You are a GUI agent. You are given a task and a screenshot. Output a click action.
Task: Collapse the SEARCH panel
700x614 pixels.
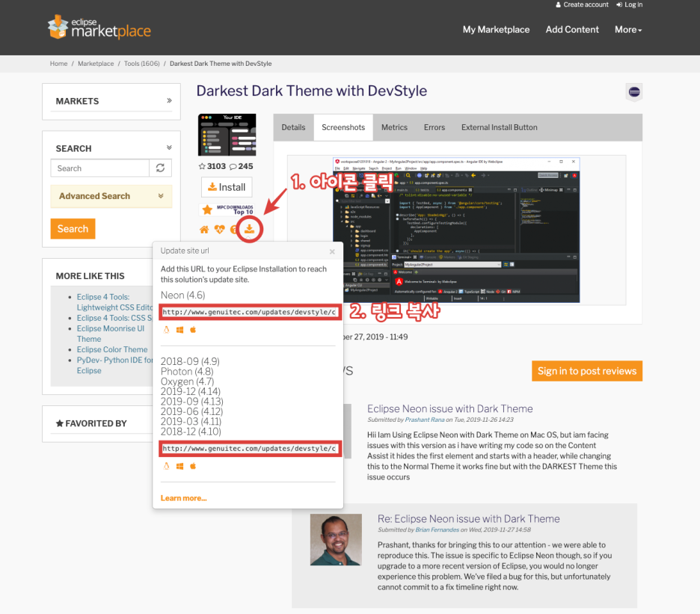click(169, 148)
